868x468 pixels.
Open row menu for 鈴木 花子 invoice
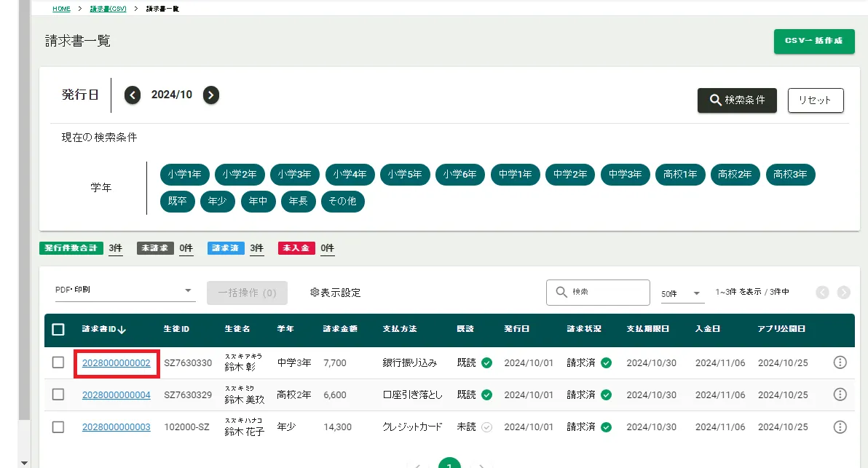coord(840,427)
